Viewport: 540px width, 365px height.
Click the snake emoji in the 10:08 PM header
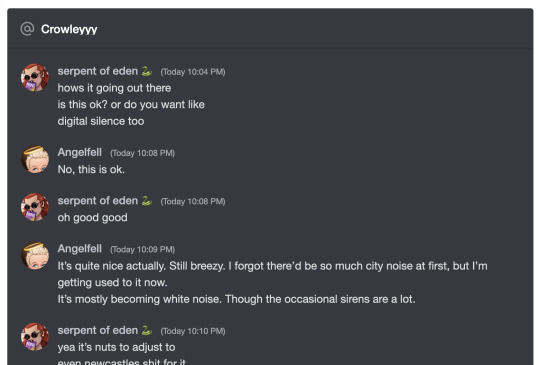pos(147,200)
